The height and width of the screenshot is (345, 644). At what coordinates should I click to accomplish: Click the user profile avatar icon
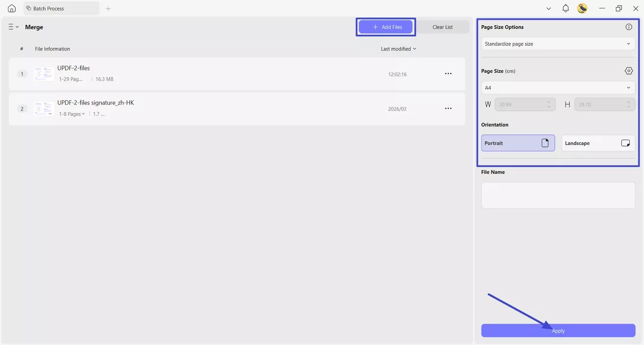coord(582,8)
